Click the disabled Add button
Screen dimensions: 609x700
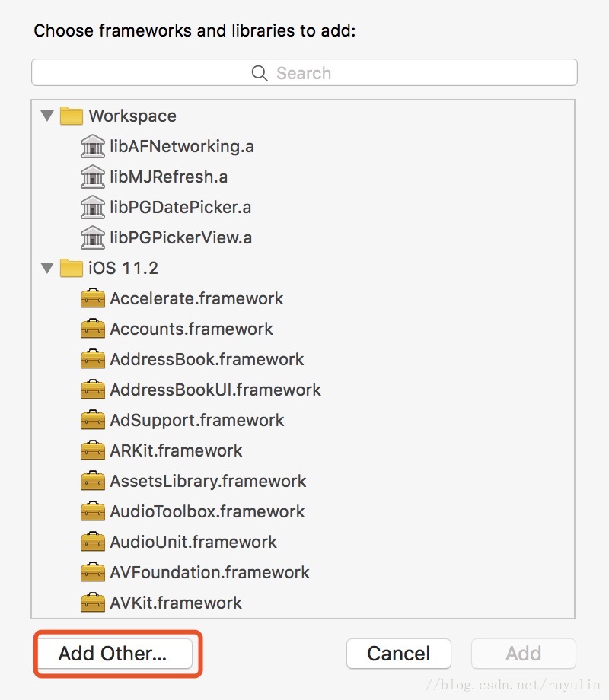[x=523, y=653]
